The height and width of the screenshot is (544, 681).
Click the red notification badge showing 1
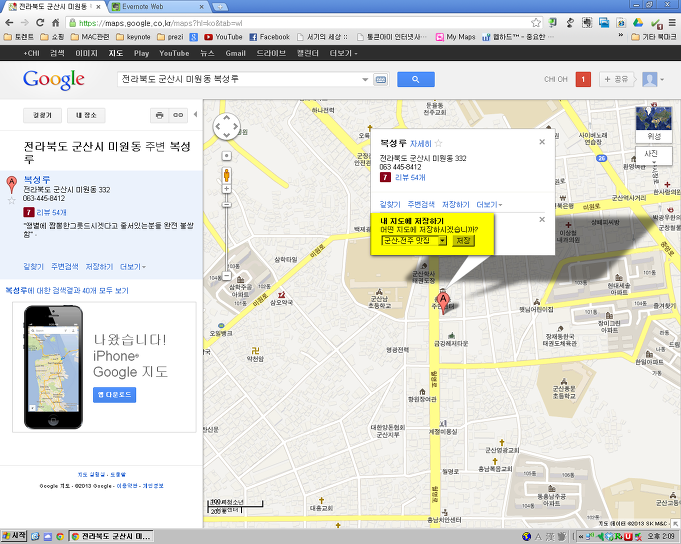(583, 79)
